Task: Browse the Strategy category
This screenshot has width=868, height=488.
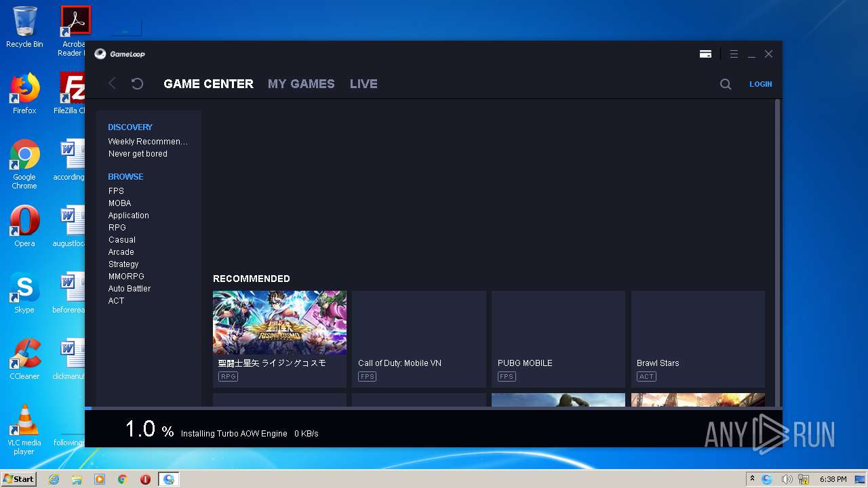Action: point(123,264)
